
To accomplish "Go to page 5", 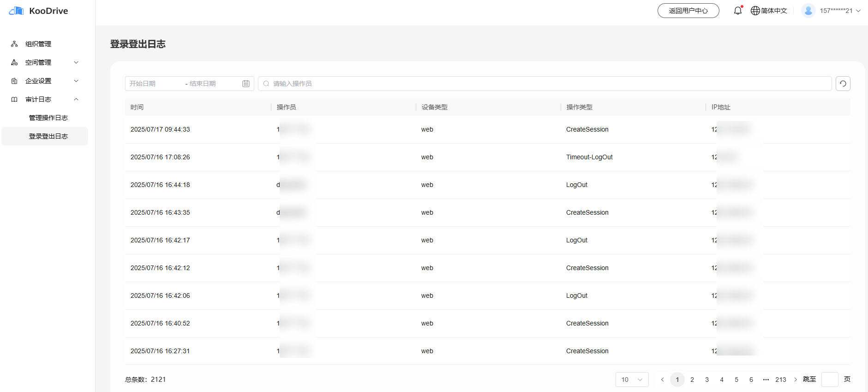I will 736,380.
